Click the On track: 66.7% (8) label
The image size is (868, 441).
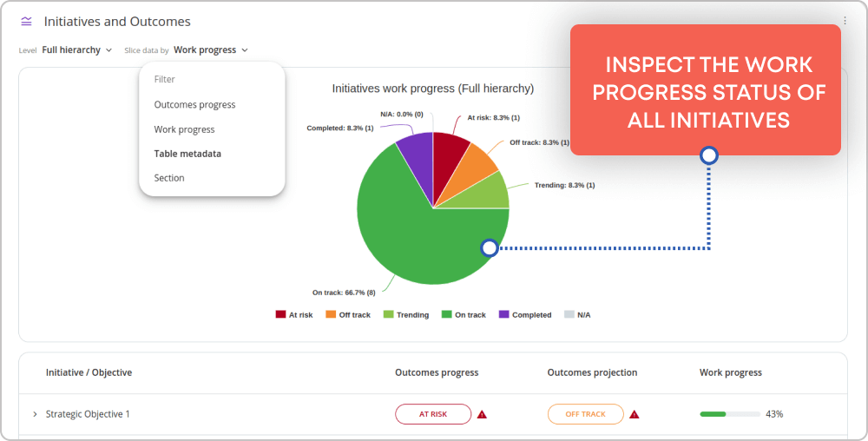(344, 293)
